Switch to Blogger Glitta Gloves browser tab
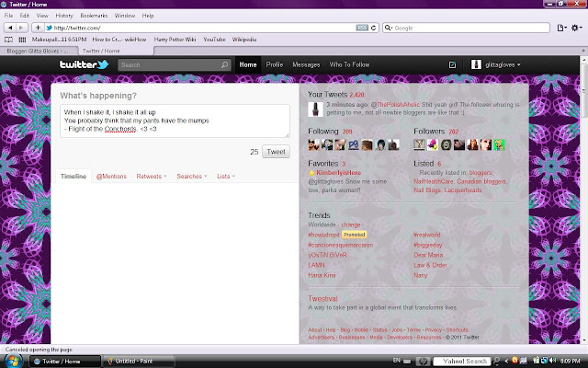Image resolution: width=588 pixels, height=368 pixels. tap(39, 51)
